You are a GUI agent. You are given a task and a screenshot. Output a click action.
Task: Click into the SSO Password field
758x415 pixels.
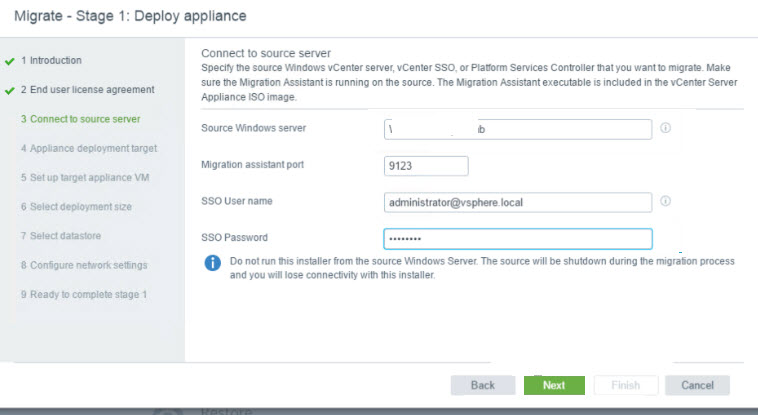(x=518, y=239)
